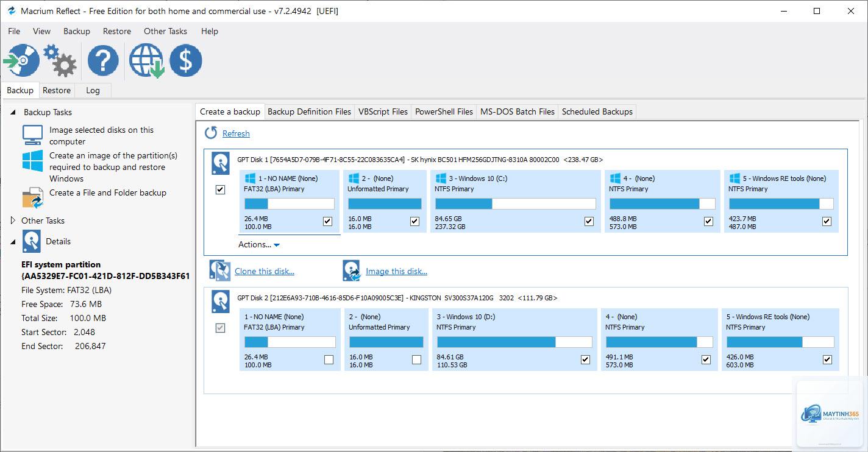
Task: Open the PowerShell Files tab
Action: (x=444, y=111)
